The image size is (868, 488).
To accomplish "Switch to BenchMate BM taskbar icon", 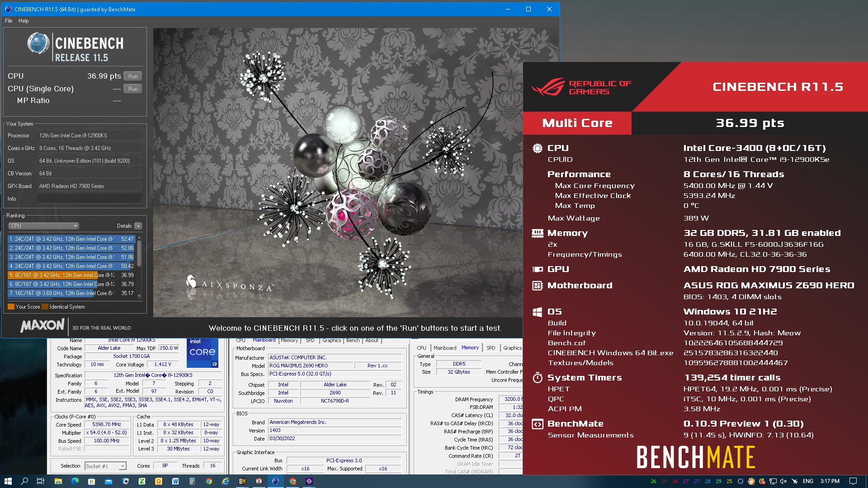I will [x=242, y=481].
